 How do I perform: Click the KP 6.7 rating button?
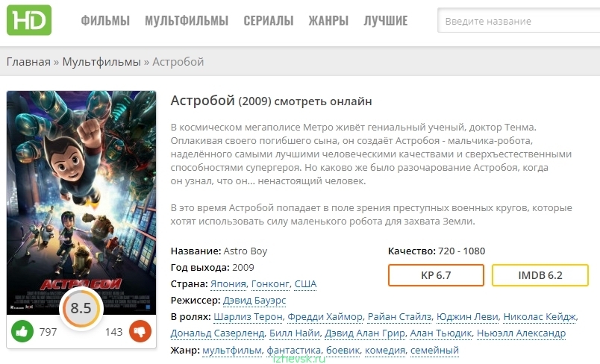tap(437, 275)
